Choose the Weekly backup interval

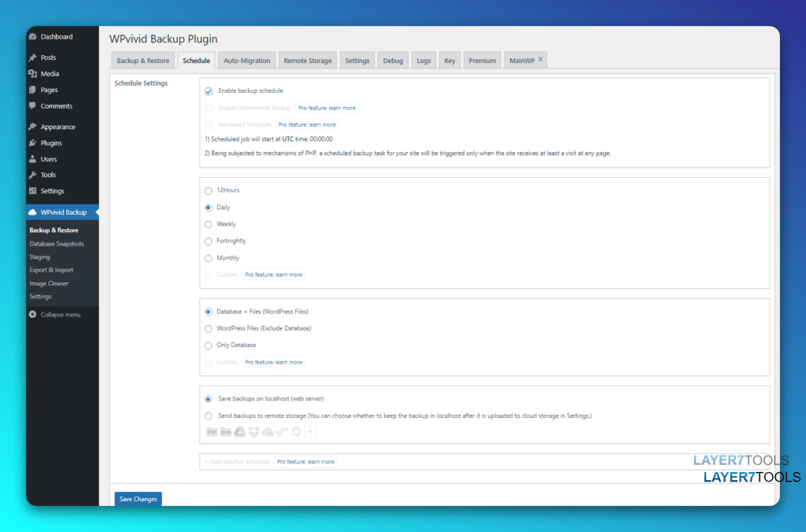(208, 224)
